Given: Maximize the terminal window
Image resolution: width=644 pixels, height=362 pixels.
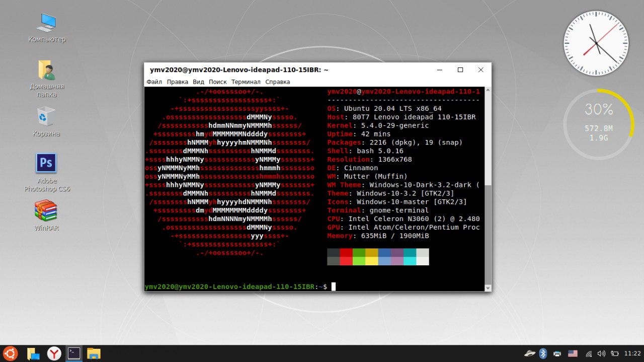Looking at the screenshot, I should (x=460, y=70).
